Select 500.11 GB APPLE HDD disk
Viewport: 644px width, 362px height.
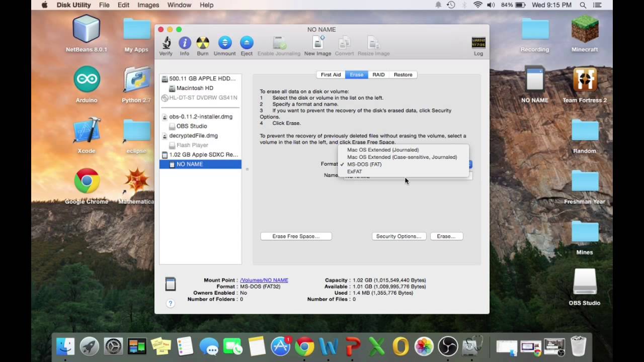pyautogui.click(x=200, y=78)
